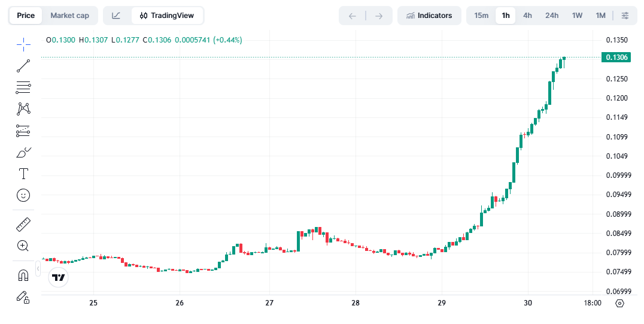This screenshot has width=644, height=324.
Task: Activate the ruler measure tool
Action: (23, 225)
